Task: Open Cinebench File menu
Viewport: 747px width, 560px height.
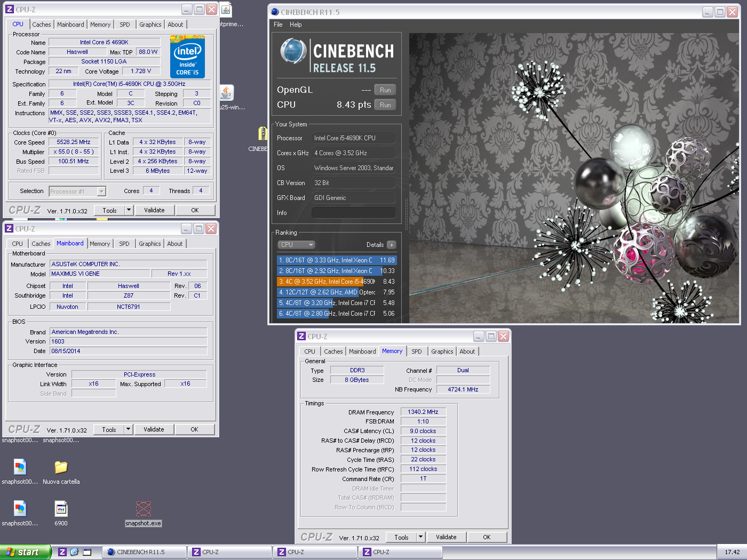Action: coord(278,25)
